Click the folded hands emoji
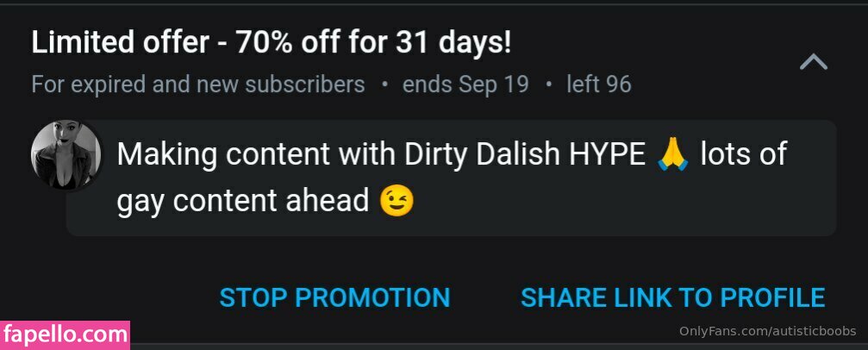 [672, 154]
